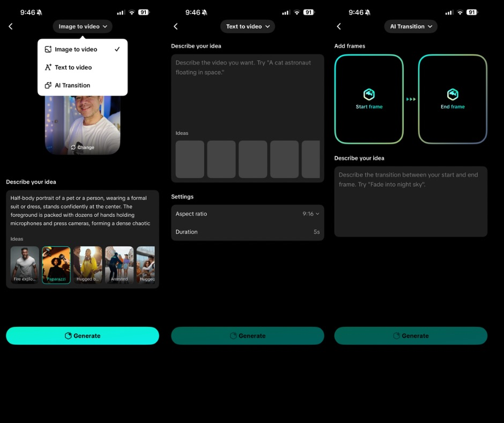This screenshot has width=504, height=423.
Task: Tap the Text to video icon in the menu
Action: pyautogui.click(x=49, y=67)
